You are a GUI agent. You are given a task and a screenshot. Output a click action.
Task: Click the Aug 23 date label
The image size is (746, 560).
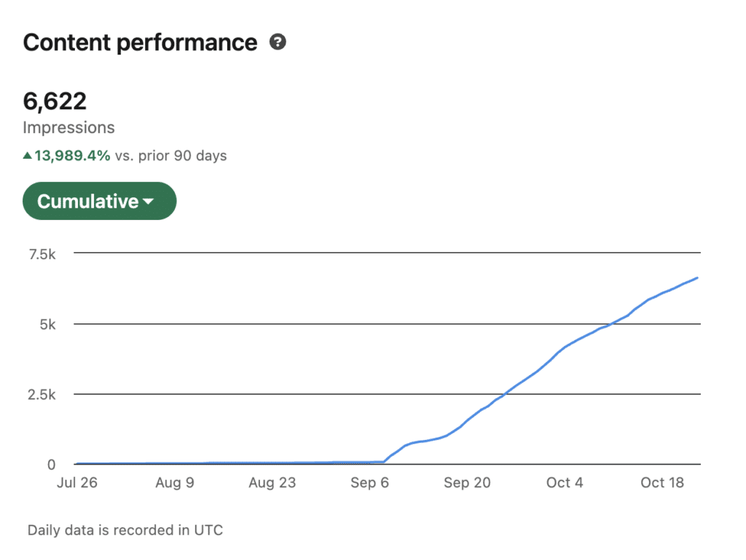pyautogui.click(x=272, y=483)
